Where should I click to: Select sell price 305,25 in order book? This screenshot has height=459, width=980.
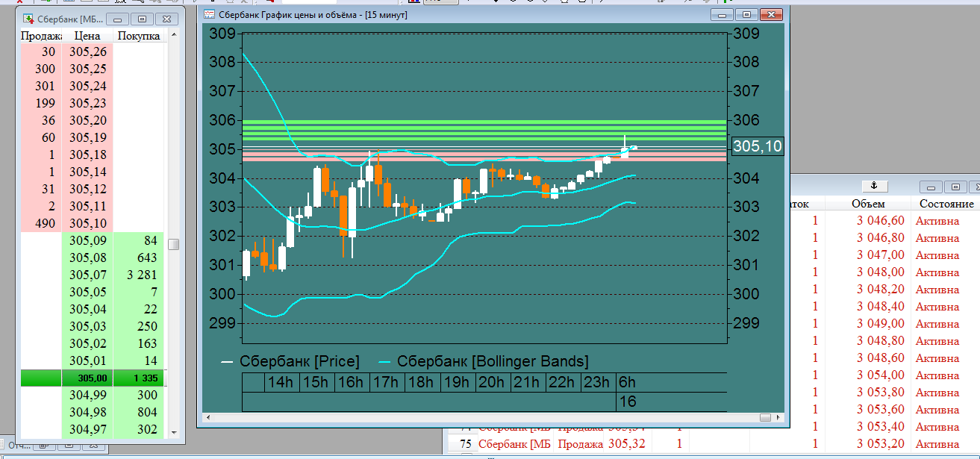(88, 69)
